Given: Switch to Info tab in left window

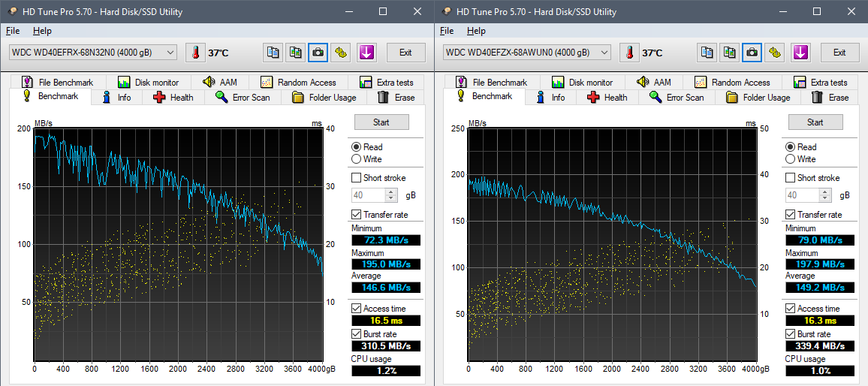Looking at the screenshot, I should click(117, 98).
